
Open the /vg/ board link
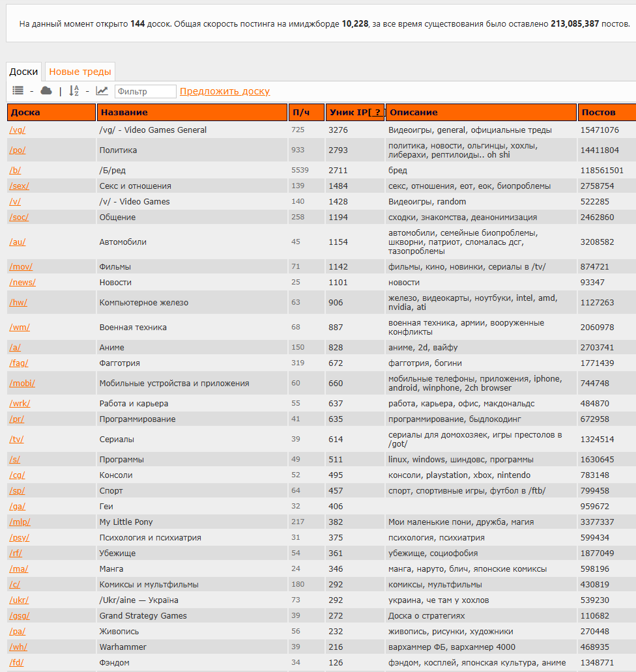[18, 130]
